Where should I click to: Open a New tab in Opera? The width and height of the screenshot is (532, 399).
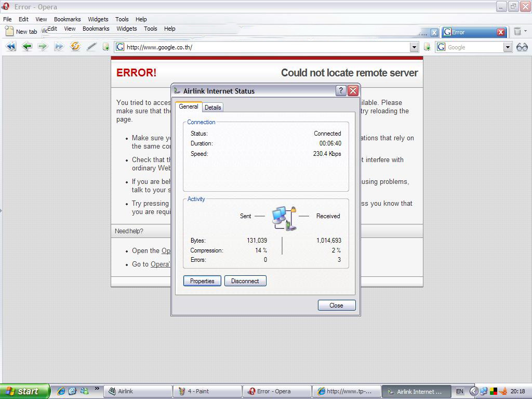point(22,32)
